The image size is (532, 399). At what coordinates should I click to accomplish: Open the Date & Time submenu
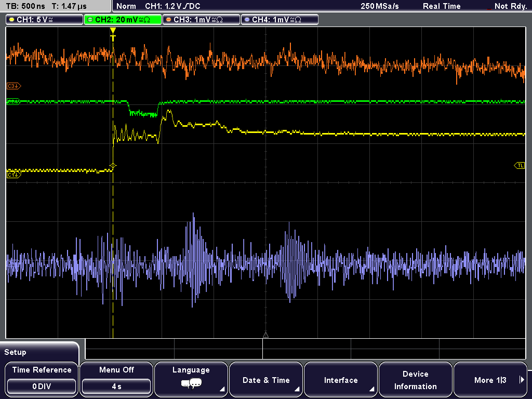point(266,379)
